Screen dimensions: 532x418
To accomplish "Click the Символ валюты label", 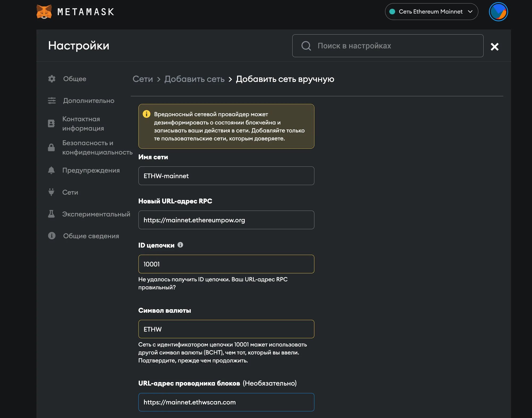I will (x=164, y=310).
